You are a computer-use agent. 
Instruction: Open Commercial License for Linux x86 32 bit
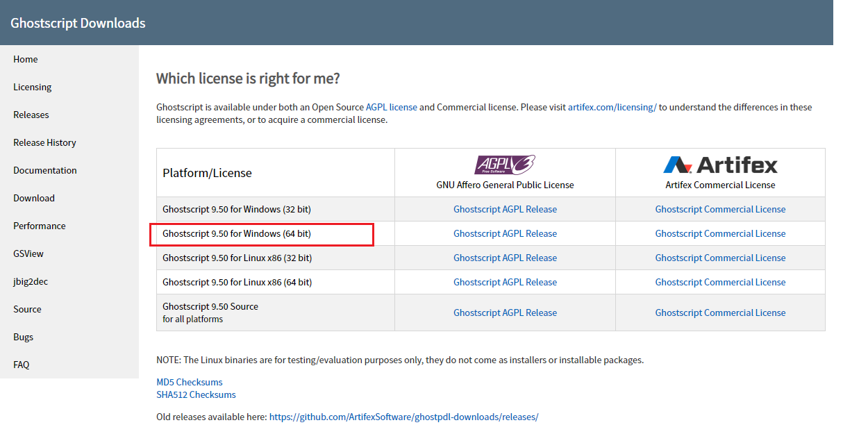coord(720,258)
